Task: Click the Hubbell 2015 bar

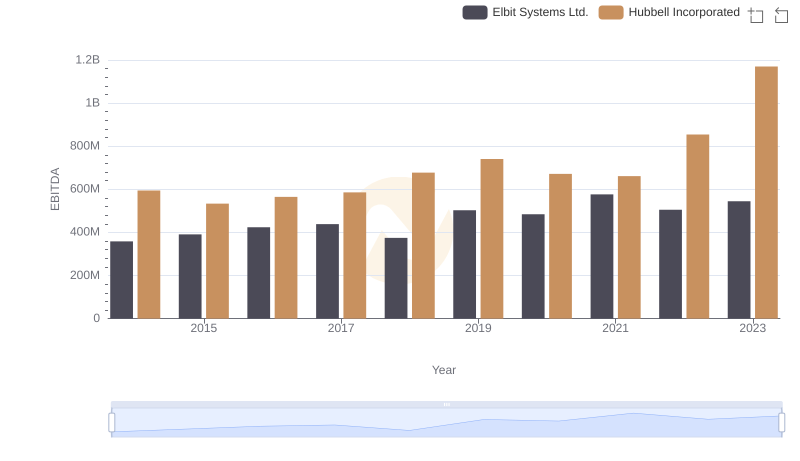Action: (x=217, y=261)
